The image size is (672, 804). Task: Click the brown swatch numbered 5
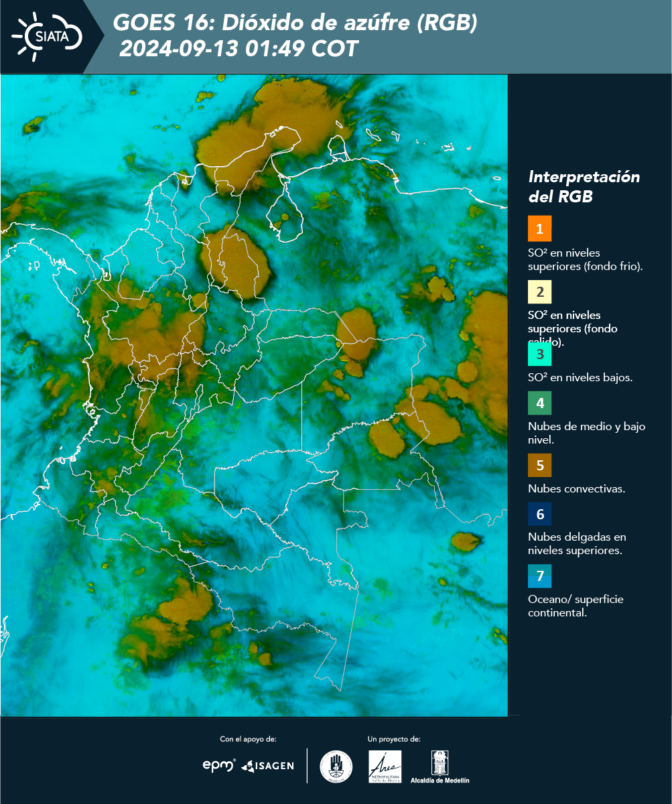tap(539, 465)
